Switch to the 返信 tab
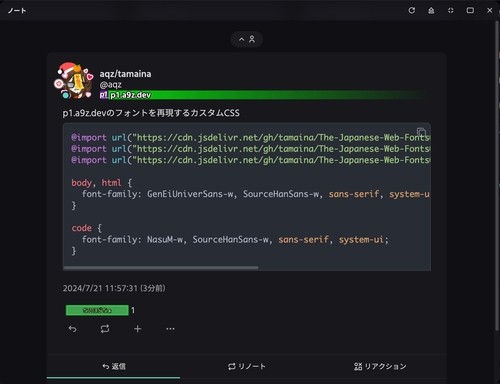Viewport: 500px width, 384px height. click(113, 366)
